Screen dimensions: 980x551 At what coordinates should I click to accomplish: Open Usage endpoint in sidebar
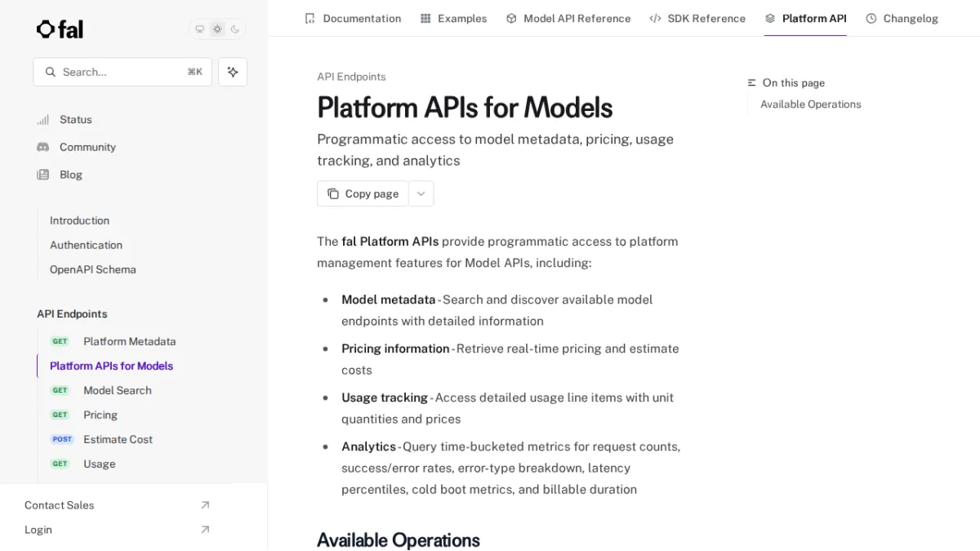point(99,464)
